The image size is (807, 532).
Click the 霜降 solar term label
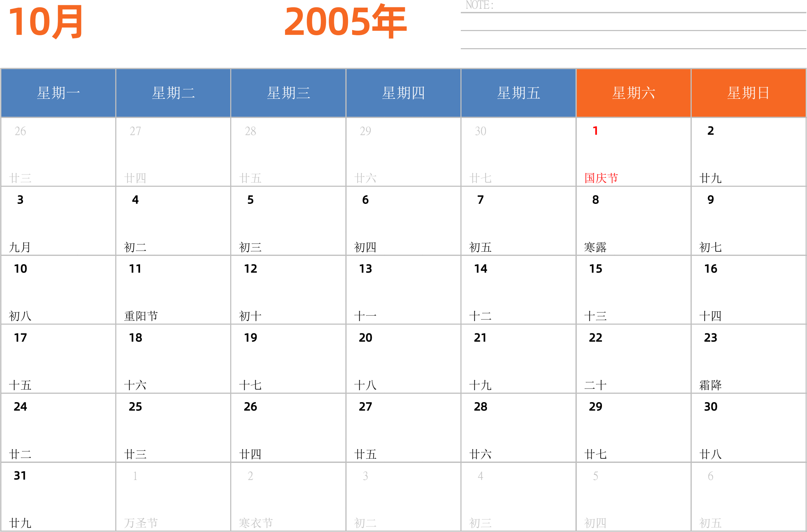pyautogui.click(x=711, y=385)
